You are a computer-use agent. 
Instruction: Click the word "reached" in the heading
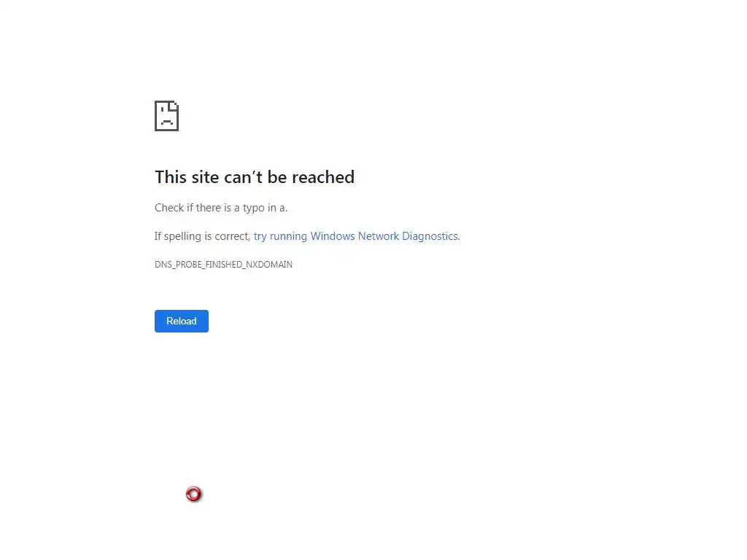[323, 177]
